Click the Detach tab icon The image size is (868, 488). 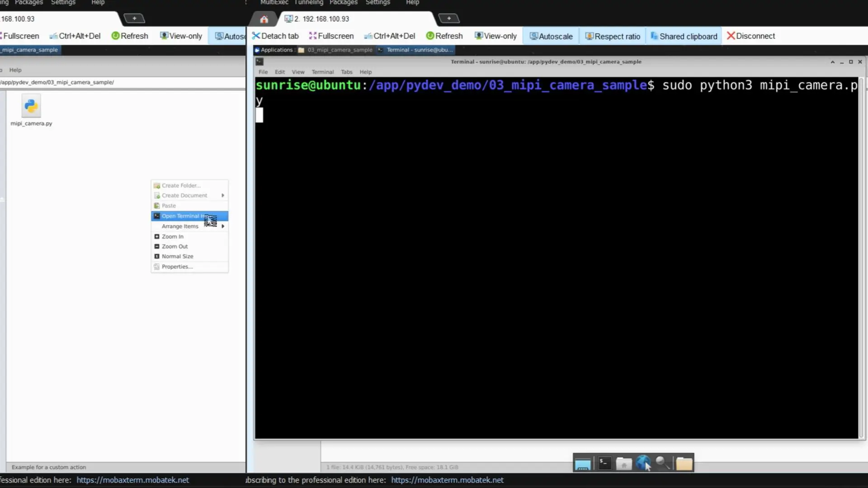256,36
